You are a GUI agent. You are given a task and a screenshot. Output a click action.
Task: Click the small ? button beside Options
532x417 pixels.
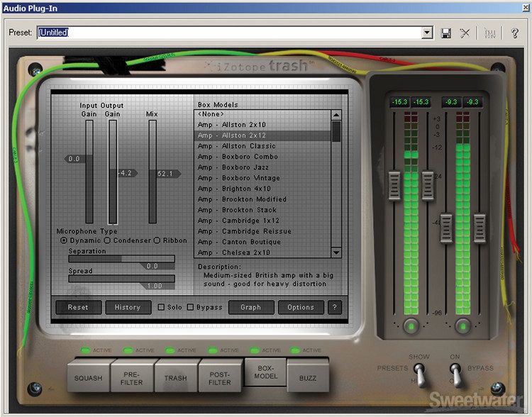pos(335,307)
